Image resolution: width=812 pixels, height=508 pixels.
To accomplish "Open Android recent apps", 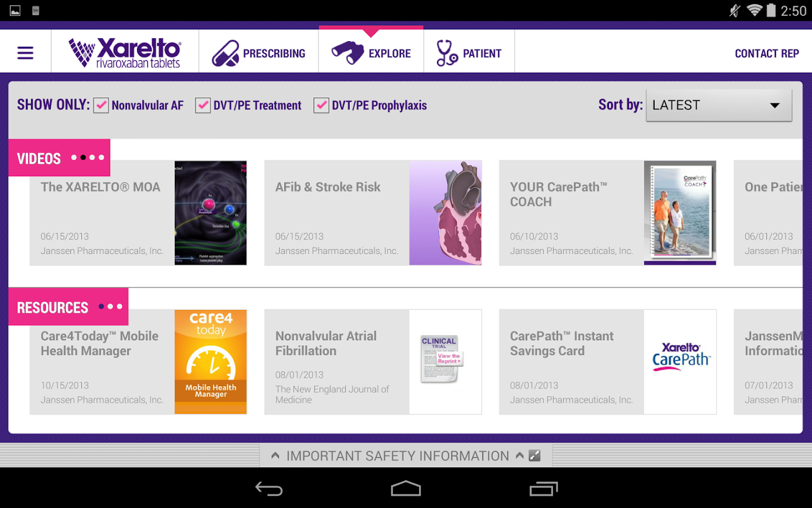I will click(544, 488).
